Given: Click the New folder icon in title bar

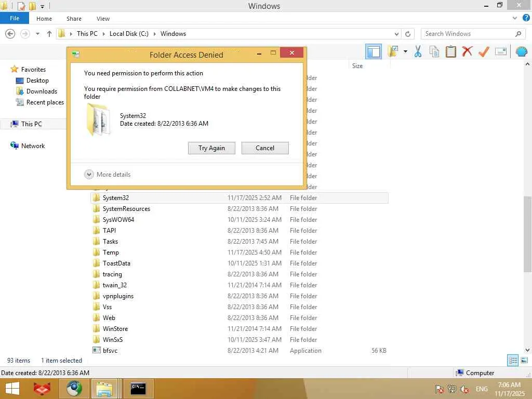Looking at the screenshot, I should point(33,6).
